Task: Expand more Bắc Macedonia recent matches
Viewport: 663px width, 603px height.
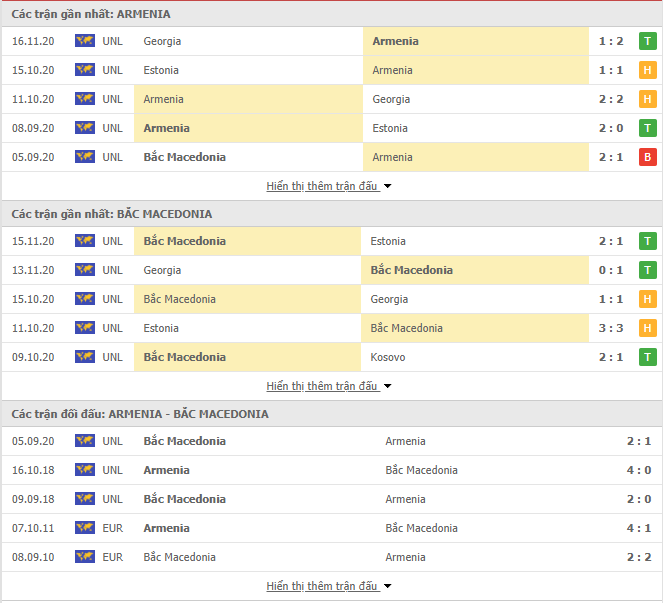Action: pyautogui.click(x=329, y=386)
